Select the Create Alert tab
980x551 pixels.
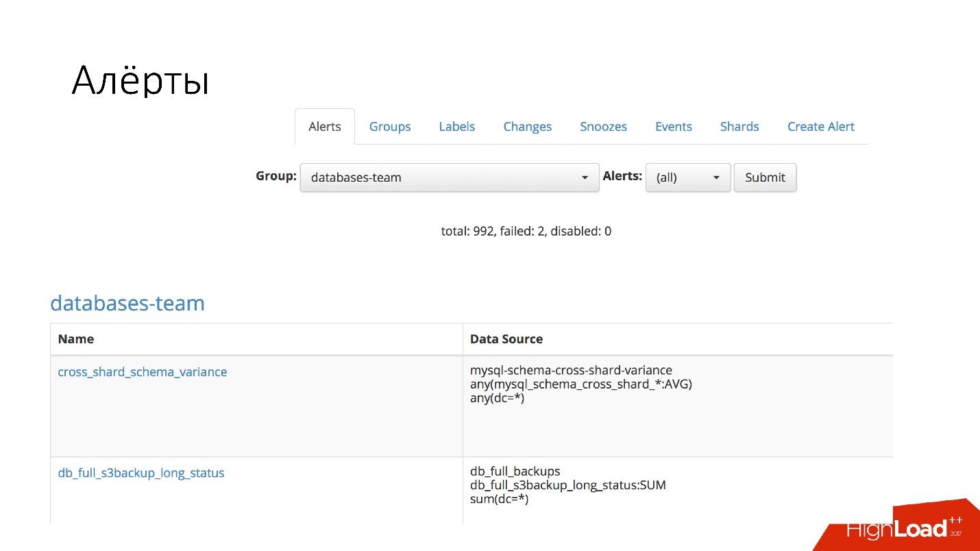[x=820, y=126]
